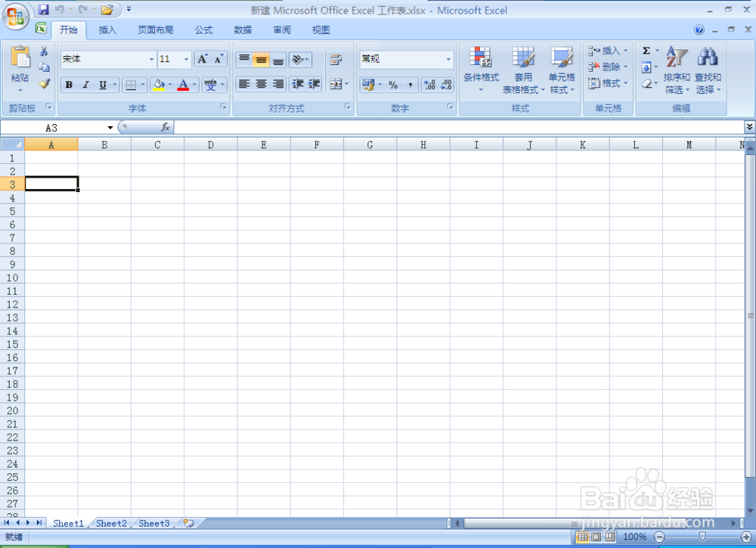
Task: Open the 审阅 ribbon tab
Action: [x=281, y=30]
